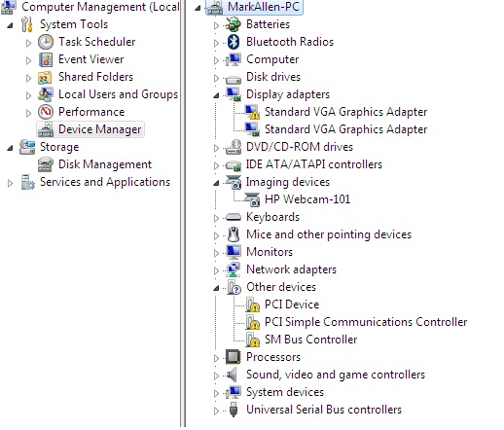Click the Disk drives icon
Image resolution: width=504 pixels, height=430 pixels.
click(x=234, y=79)
